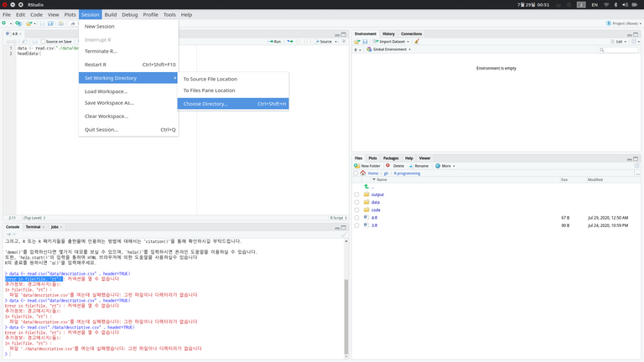Switch to the Terminal tab
The image size is (644, 362).
pyautogui.click(x=33, y=227)
